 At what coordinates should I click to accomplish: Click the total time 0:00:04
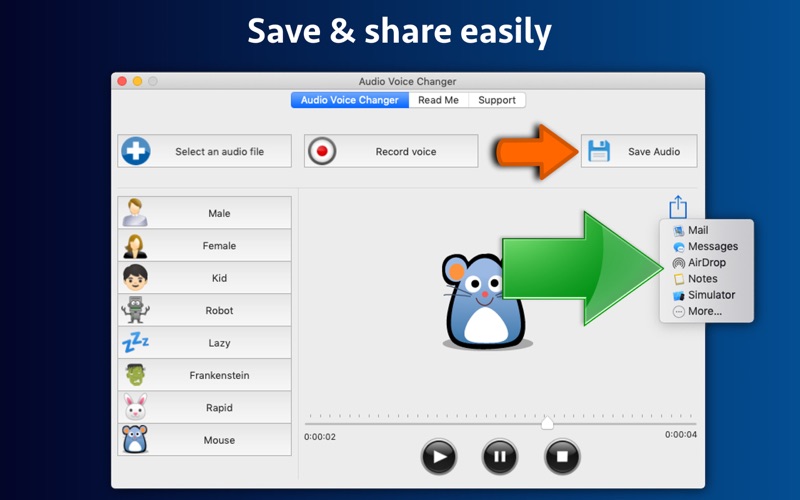pos(681,435)
